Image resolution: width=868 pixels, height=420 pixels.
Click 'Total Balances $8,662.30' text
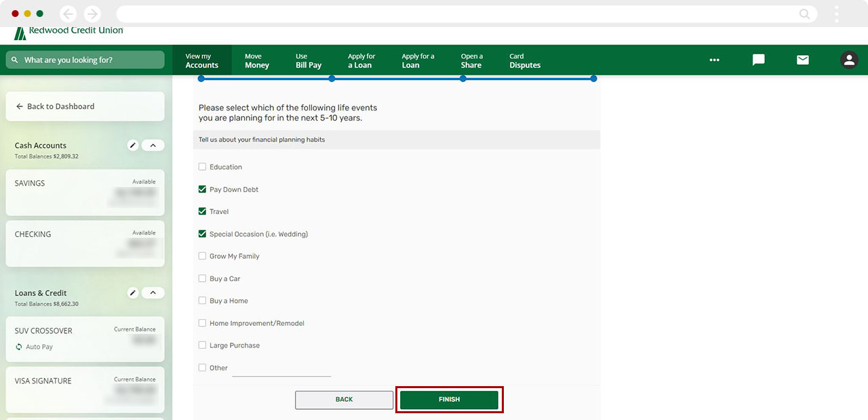click(x=47, y=304)
